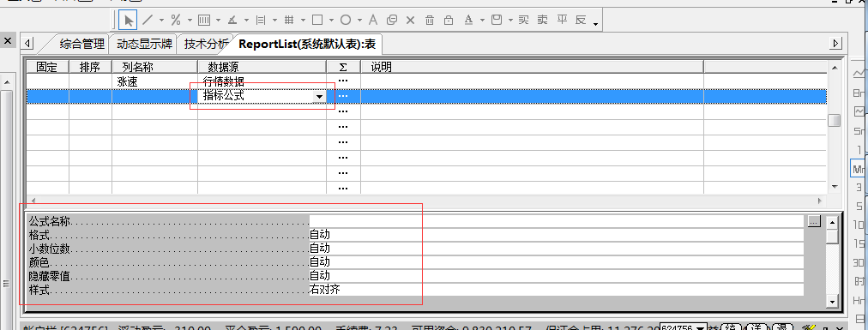868x330 pixels.
Task: Click the property panel scrollbar up arrow
Action: click(832, 222)
